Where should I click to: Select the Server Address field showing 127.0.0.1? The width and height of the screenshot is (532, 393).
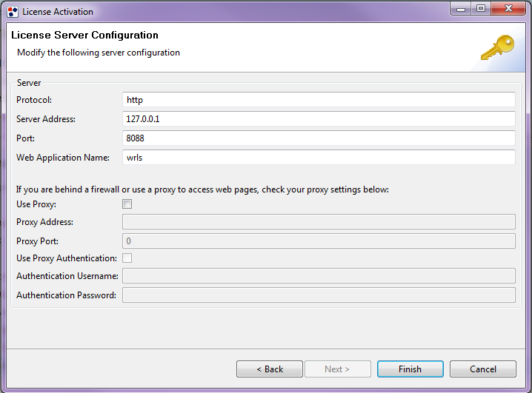[x=319, y=119]
